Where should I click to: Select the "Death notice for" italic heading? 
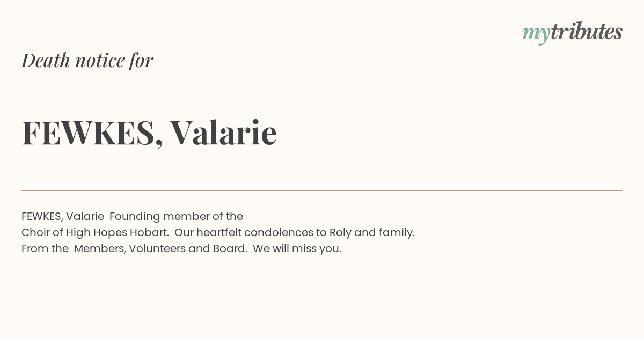pyautogui.click(x=87, y=60)
